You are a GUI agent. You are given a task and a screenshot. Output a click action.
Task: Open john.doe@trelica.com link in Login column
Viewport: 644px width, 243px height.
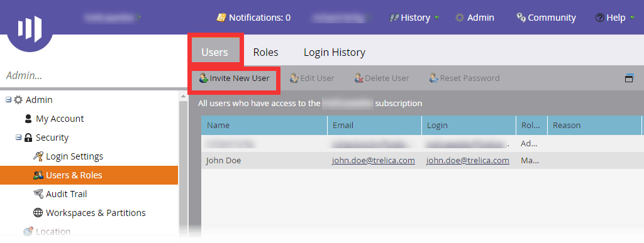[468, 161]
